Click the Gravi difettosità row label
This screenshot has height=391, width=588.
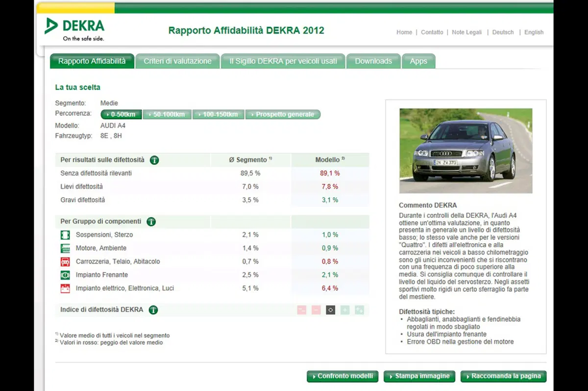83,200
